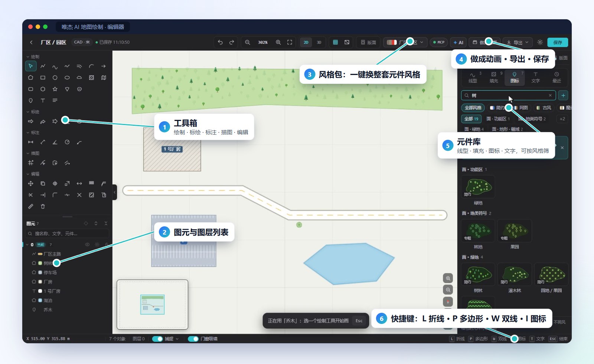Open the snap options dropdown arrow

[x=177, y=339]
